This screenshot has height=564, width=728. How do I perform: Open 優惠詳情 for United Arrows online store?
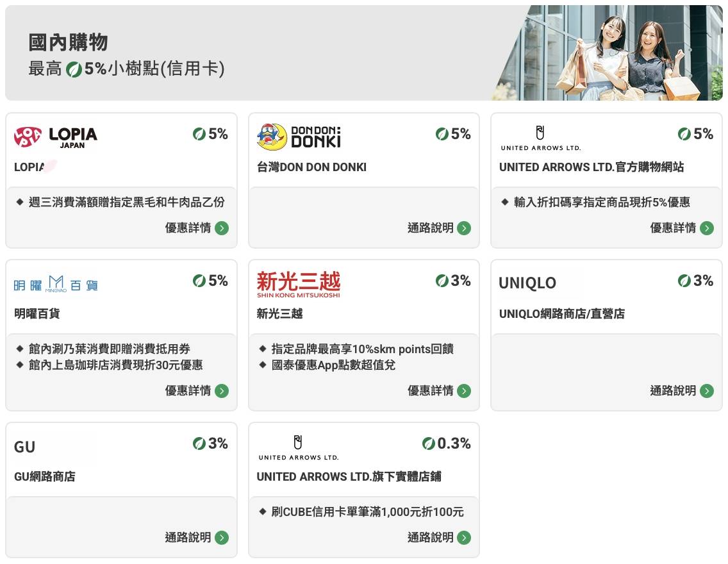point(681,228)
